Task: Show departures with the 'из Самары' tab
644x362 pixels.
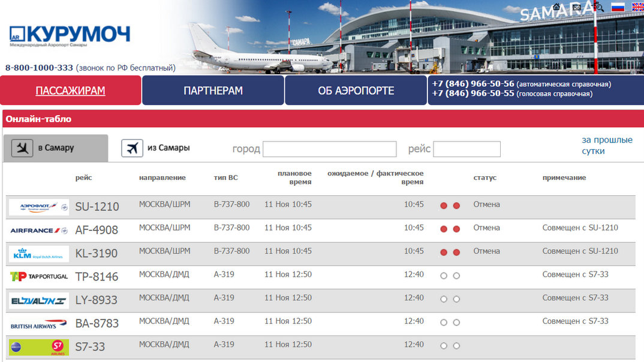Action: point(156,148)
